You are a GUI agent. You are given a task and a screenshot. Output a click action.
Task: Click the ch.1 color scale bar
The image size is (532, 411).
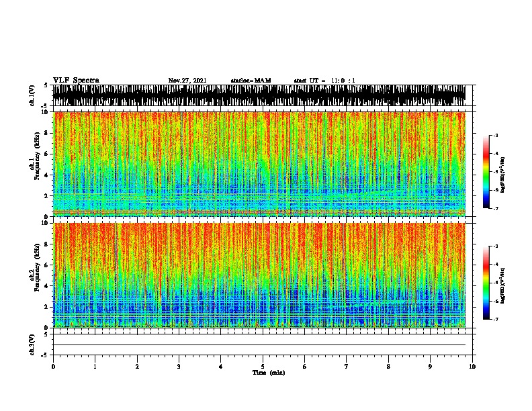pyautogui.click(x=486, y=172)
